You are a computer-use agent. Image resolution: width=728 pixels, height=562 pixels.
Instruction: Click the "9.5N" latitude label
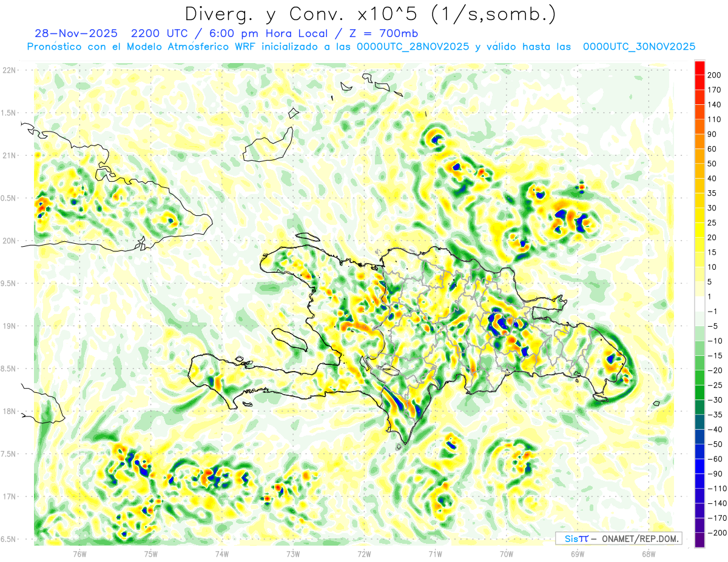pyautogui.click(x=9, y=283)
